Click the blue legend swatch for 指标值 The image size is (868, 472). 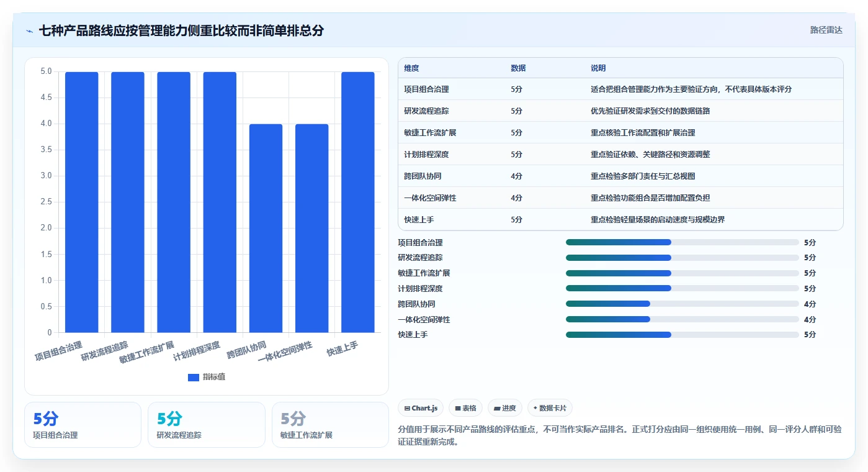coord(194,377)
